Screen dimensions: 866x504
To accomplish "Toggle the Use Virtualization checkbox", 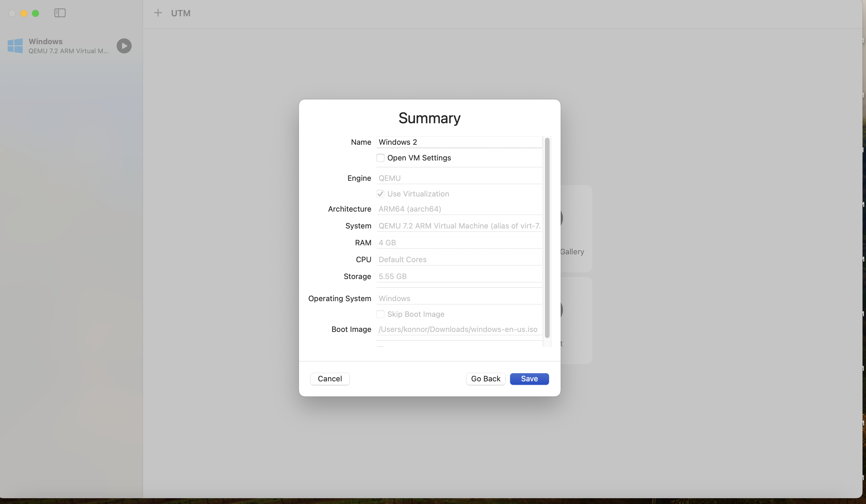I will (x=380, y=194).
